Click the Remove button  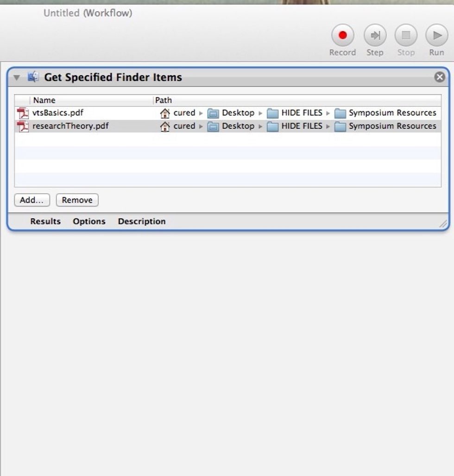tap(77, 200)
